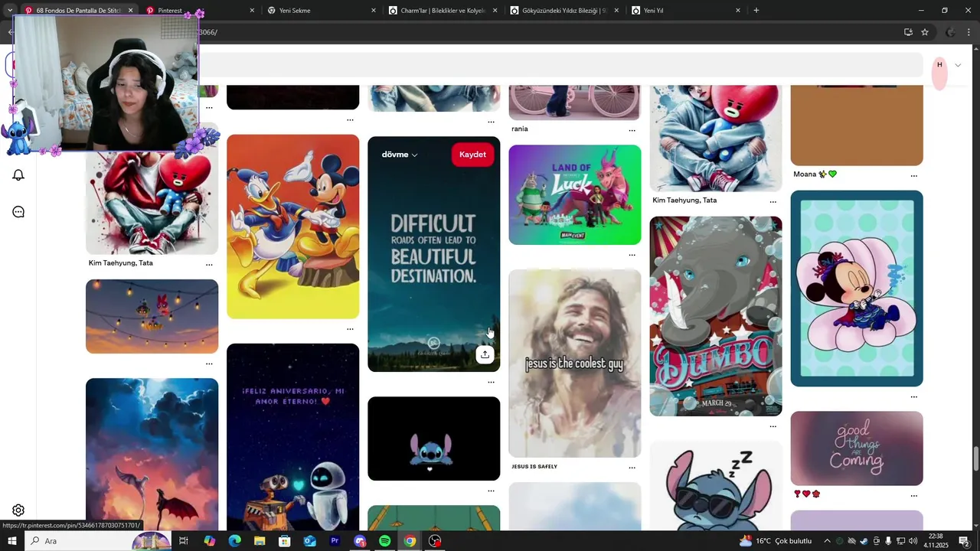Open a new browser tab with plus
This screenshot has width=980, height=551.
coord(756,11)
